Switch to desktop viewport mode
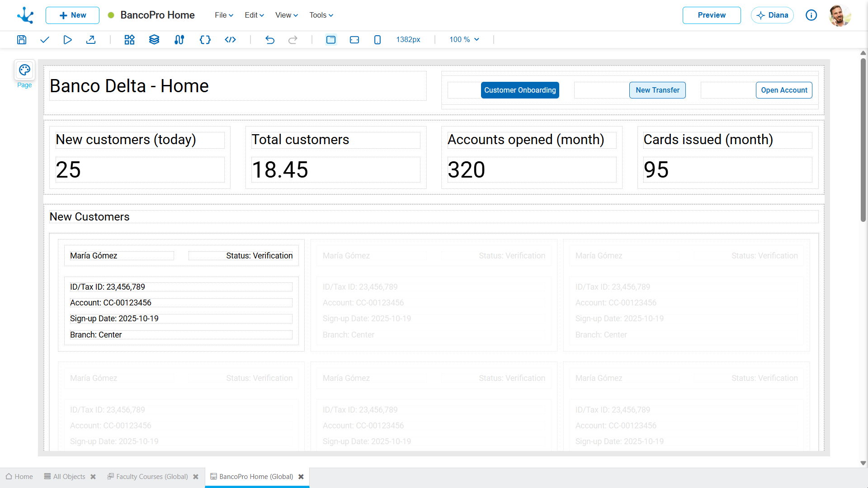 pyautogui.click(x=331, y=40)
